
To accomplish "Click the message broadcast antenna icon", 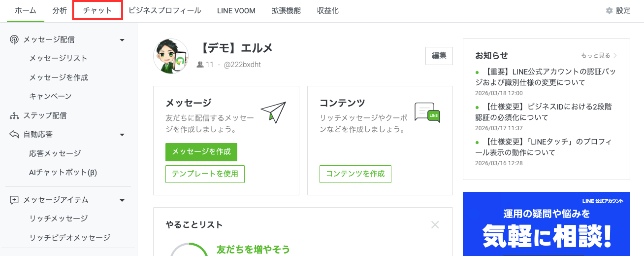I will (x=14, y=39).
